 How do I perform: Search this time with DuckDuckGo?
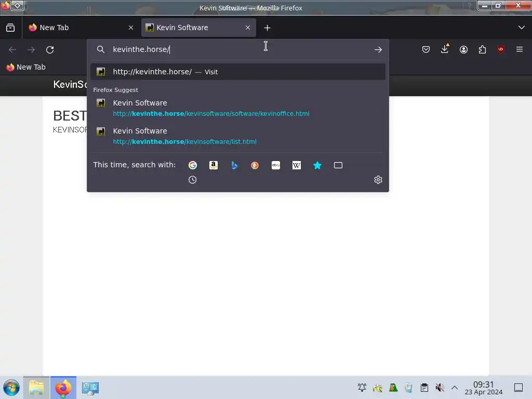pyautogui.click(x=255, y=165)
